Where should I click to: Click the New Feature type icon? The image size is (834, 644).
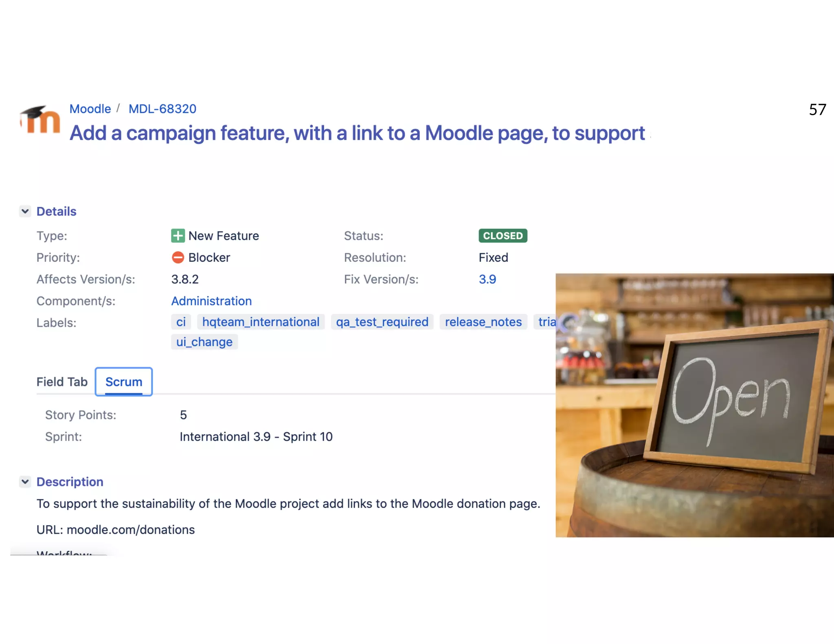click(x=178, y=236)
